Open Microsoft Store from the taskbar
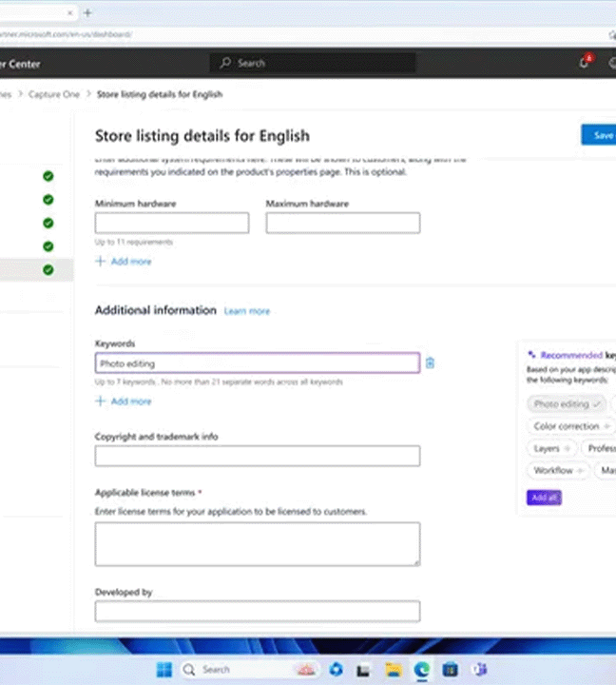This screenshot has height=685, width=616. coord(450,669)
